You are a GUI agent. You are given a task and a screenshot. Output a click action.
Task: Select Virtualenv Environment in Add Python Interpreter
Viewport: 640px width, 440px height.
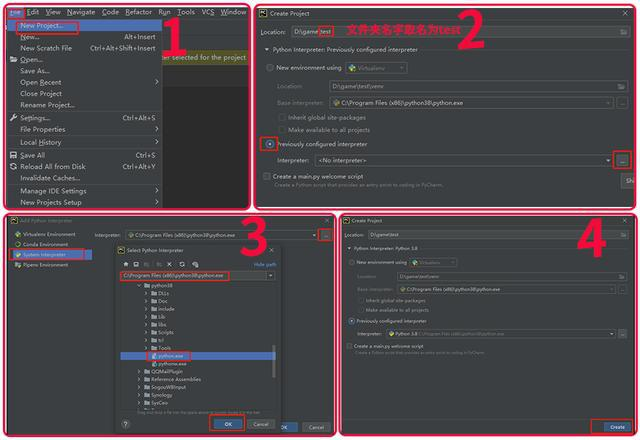49,235
